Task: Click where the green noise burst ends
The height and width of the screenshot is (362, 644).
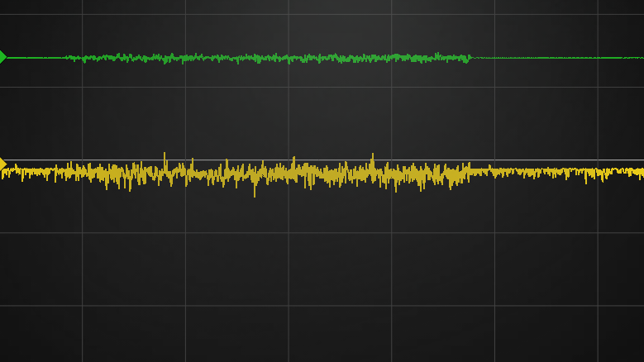Action: (x=470, y=58)
